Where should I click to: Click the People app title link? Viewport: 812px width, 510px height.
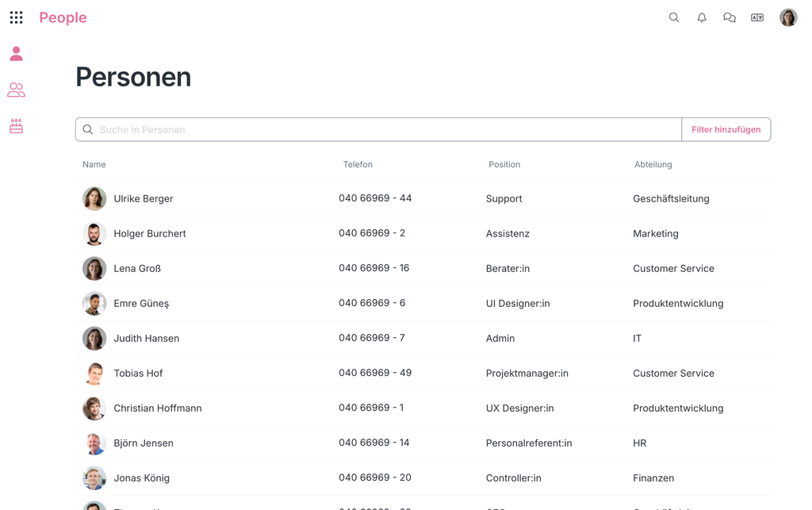[63, 17]
